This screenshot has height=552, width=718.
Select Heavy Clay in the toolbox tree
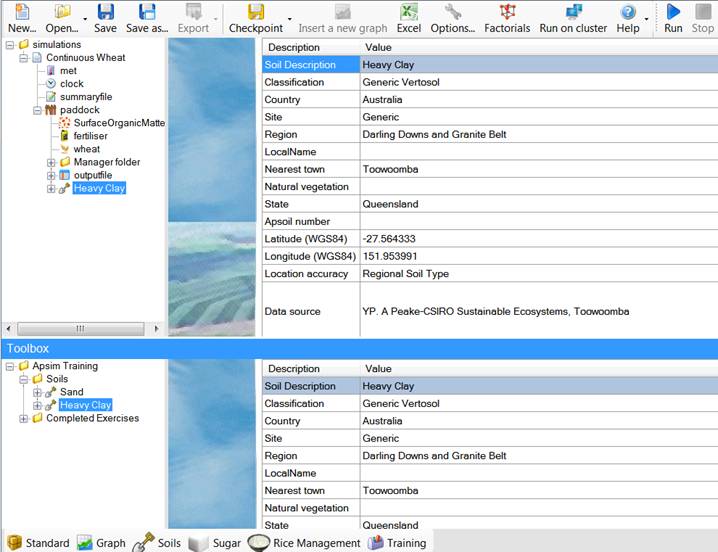[86, 405]
